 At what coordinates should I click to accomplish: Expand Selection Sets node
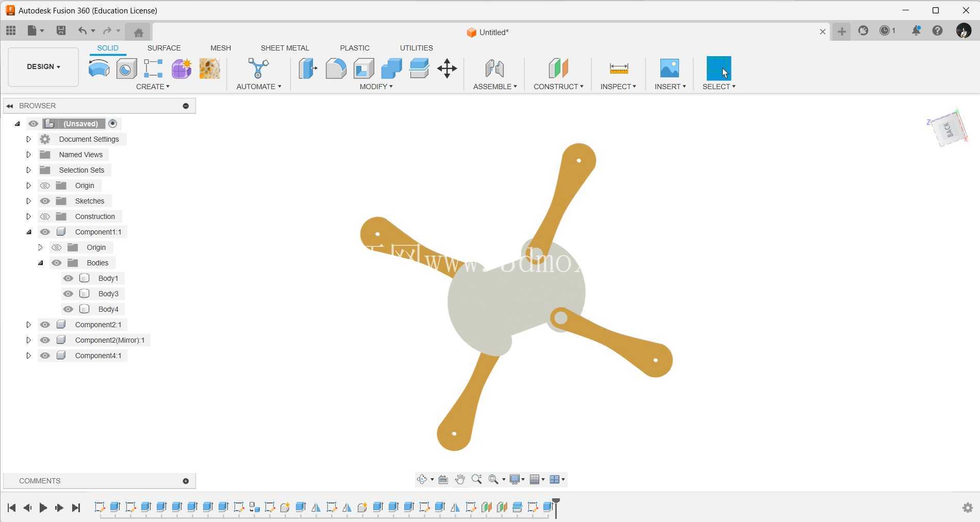coord(28,170)
